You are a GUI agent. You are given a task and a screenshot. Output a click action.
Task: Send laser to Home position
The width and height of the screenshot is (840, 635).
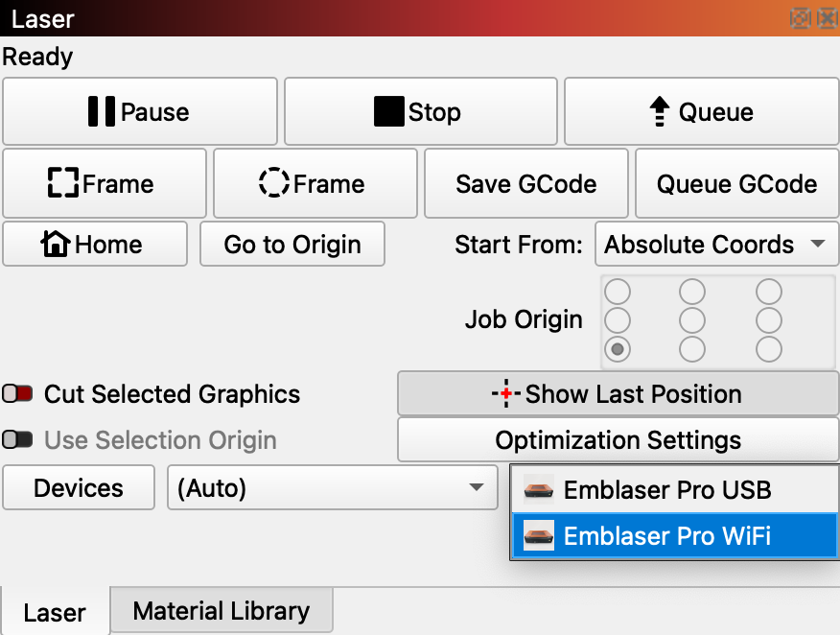95,245
